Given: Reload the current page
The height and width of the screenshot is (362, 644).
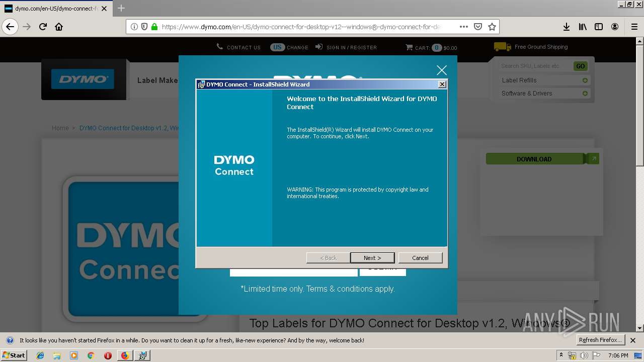Looking at the screenshot, I should pyautogui.click(x=43, y=27).
